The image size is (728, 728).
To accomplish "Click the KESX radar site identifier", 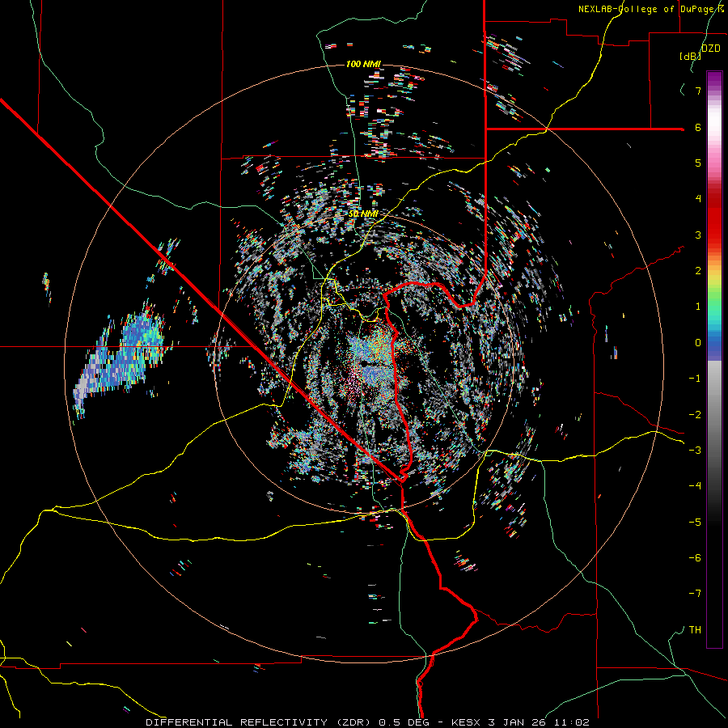I will coord(467,722).
